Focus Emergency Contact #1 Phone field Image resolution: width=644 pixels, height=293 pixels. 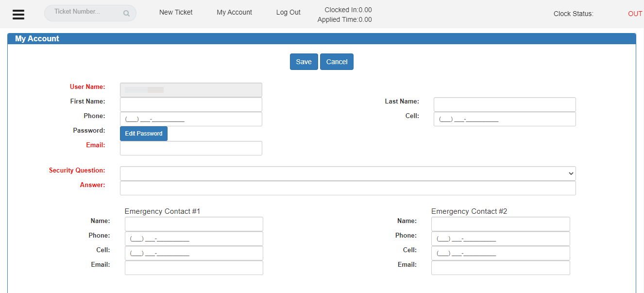(194, 239)
